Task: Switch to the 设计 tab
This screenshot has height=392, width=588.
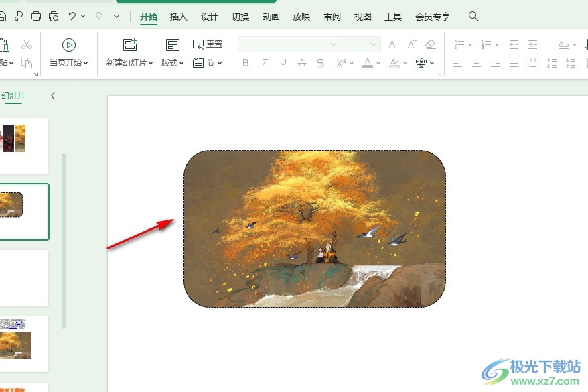Action: (x=209, y=17)
